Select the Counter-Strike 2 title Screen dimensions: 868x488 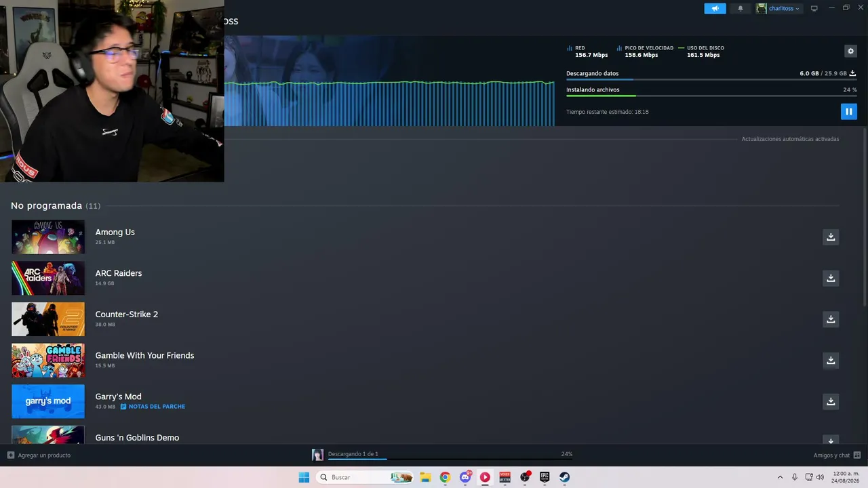[x=127, y=314]
